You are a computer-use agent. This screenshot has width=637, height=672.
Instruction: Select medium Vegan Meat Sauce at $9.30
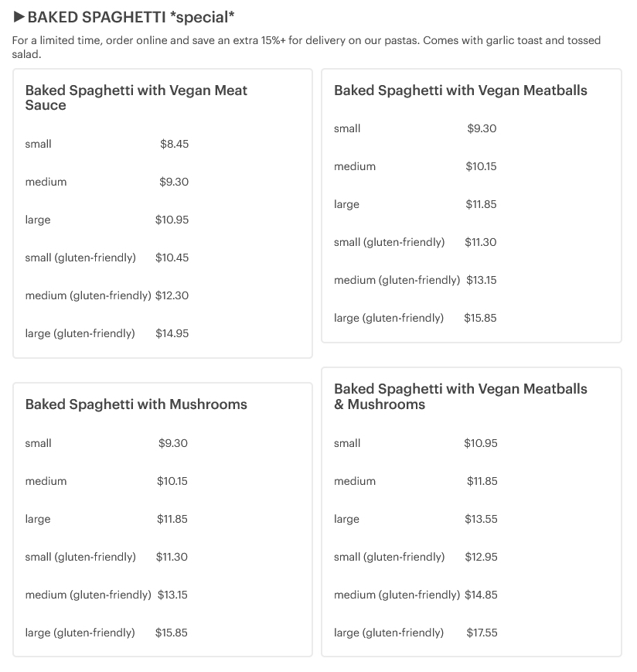pos(107,182)
